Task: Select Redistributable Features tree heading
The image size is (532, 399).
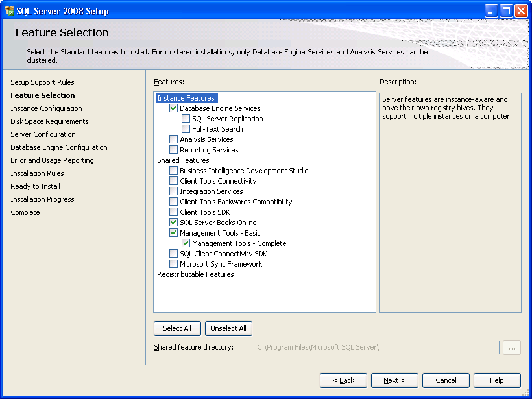Action: [x=195, y=274]
